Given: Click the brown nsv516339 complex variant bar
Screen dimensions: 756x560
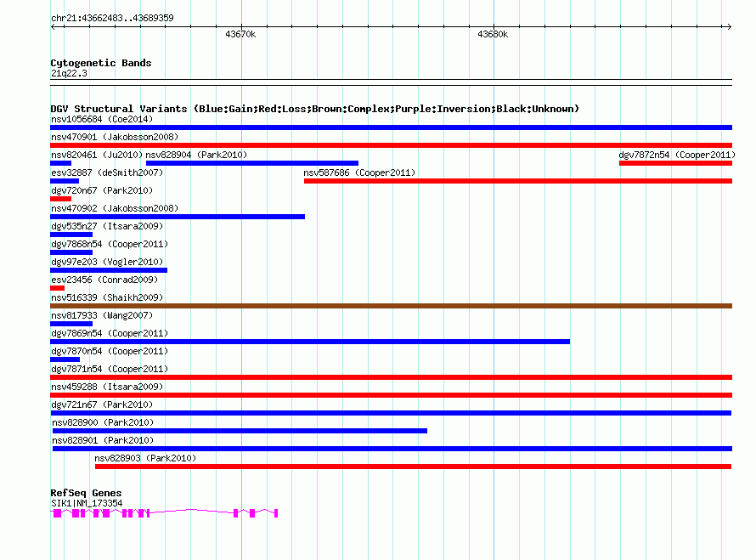Looking at the screenshot, I should [391, 306].
